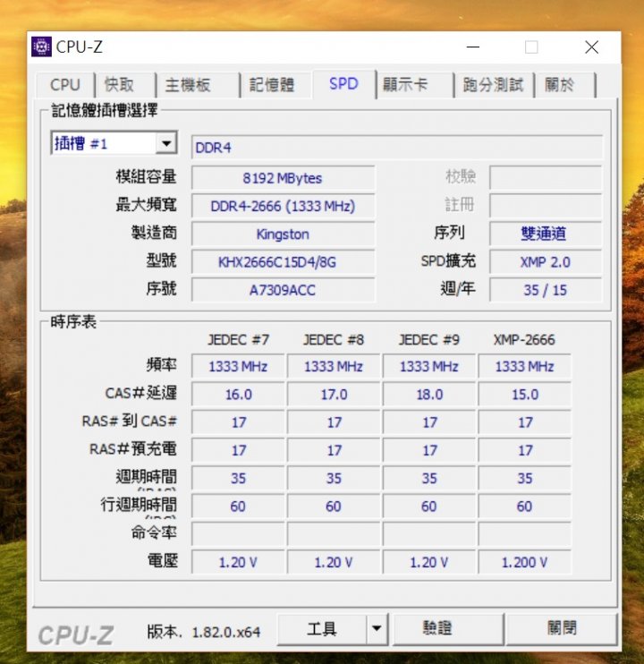644x664 pixels.
Task: Click the RAS# 到 CAS# row label
Action: (x=129, y=421)
